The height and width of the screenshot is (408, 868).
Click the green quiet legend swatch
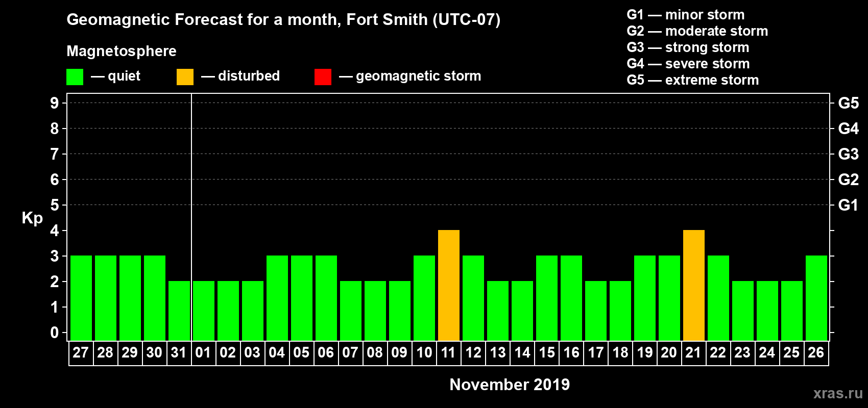click(75, 77)
